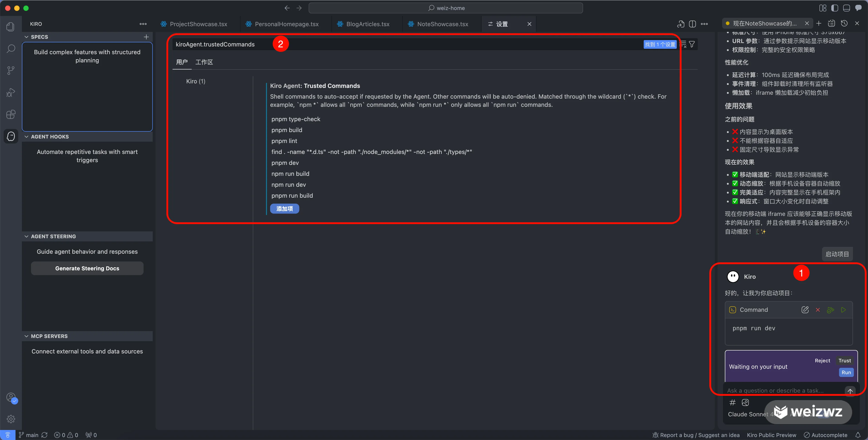Open the Explorer files icon
The height and width of the screenshot is (440, 868).
pos(11,27)
